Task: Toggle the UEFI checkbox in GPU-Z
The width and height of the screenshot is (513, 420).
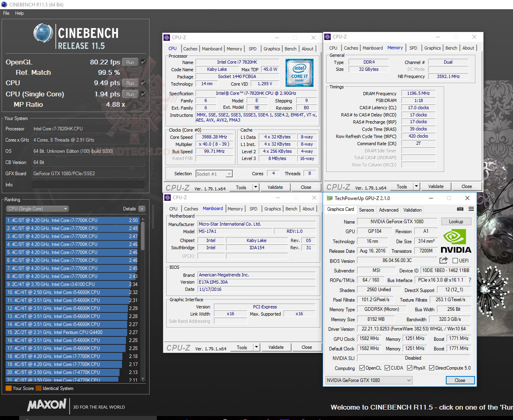Action: click(455, 261)
